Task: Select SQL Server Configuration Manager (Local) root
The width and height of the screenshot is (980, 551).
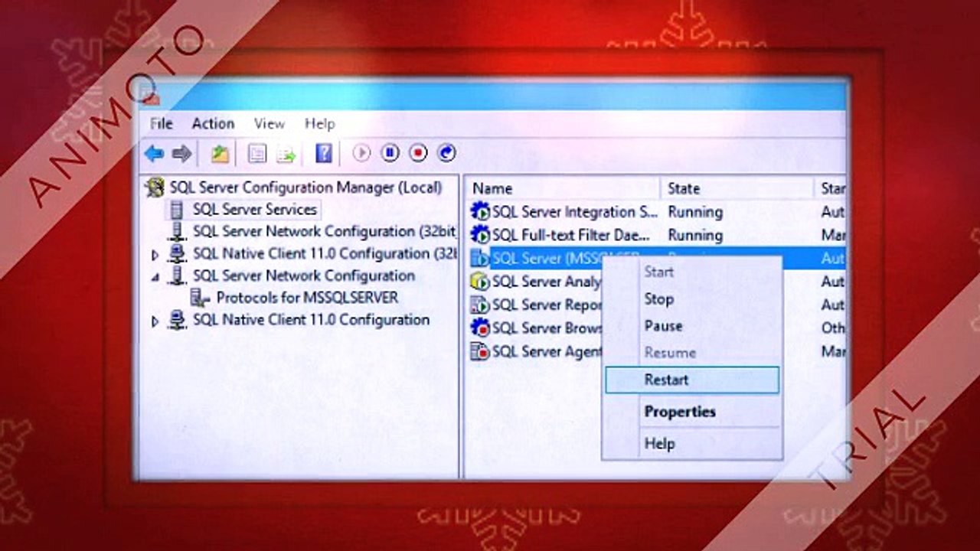Action: click(x=305, y=187)
